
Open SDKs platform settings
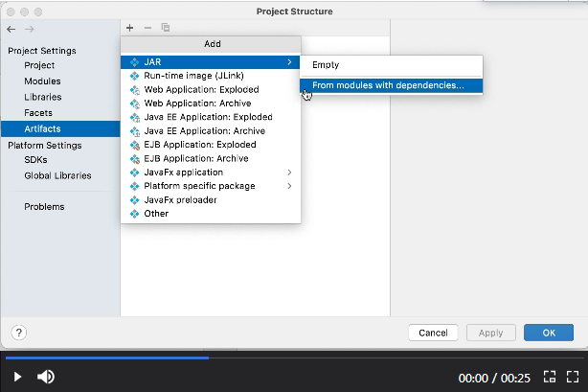[35, 159]
